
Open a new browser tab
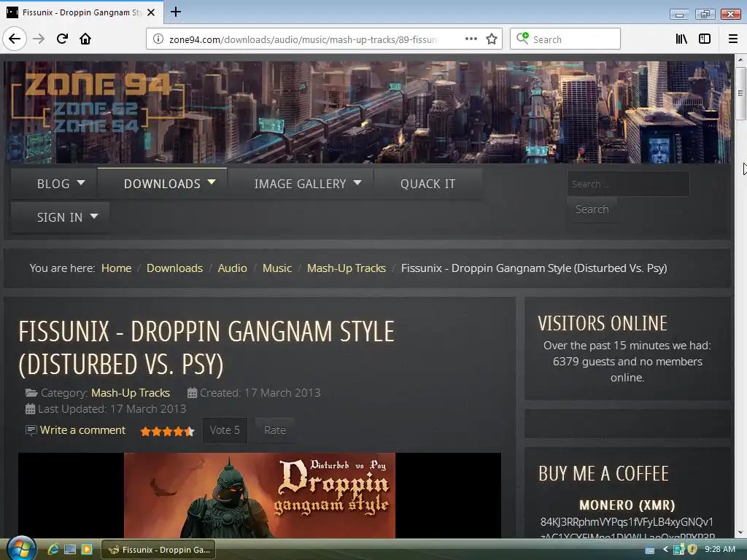pos(175,12)
